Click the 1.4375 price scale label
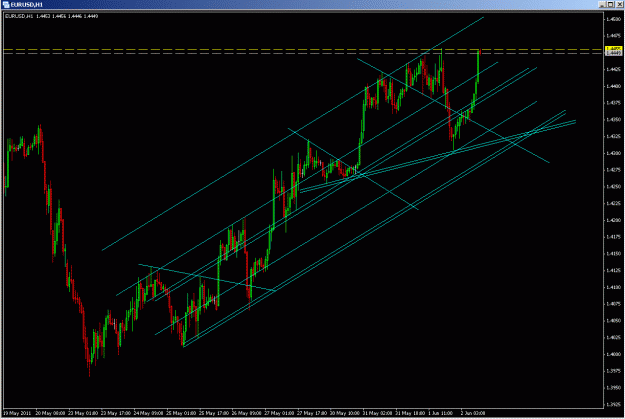Viewport: 625px width, 419px height. click(x=613, y=102)
